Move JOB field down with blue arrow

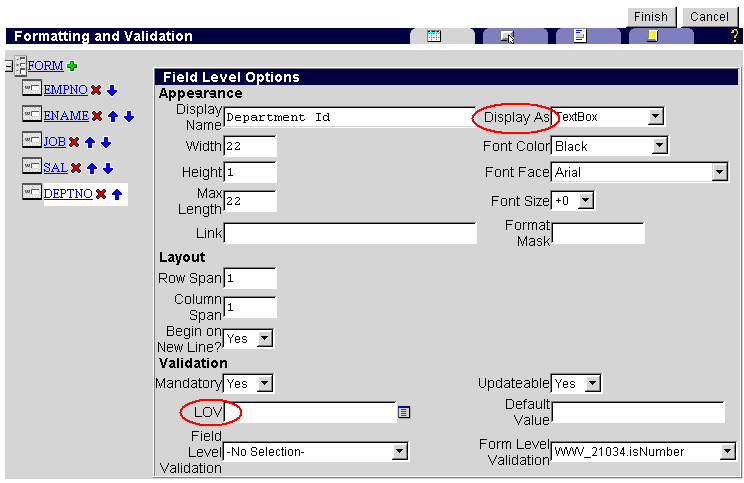[105, 142]
